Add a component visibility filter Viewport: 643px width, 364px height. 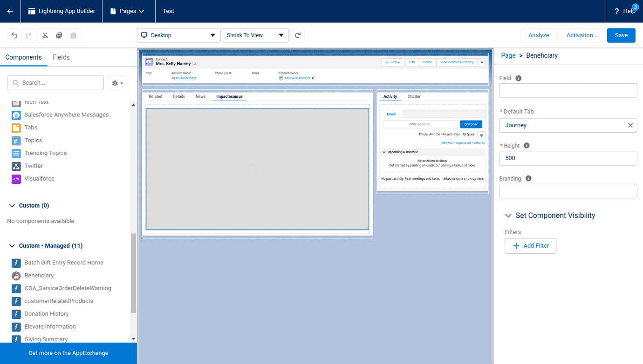(x=530, y=246)
